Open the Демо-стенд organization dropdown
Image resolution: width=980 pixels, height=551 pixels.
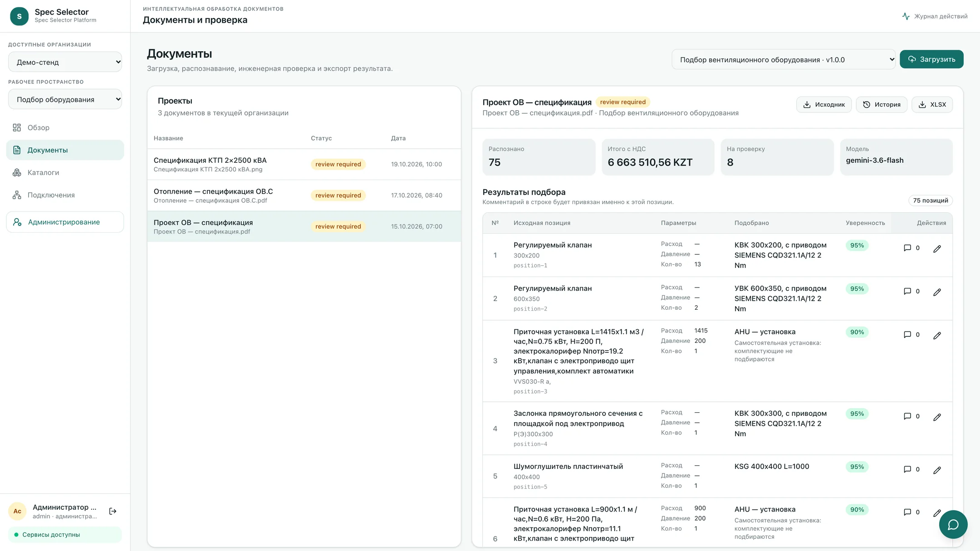click(x=65, y=62)
